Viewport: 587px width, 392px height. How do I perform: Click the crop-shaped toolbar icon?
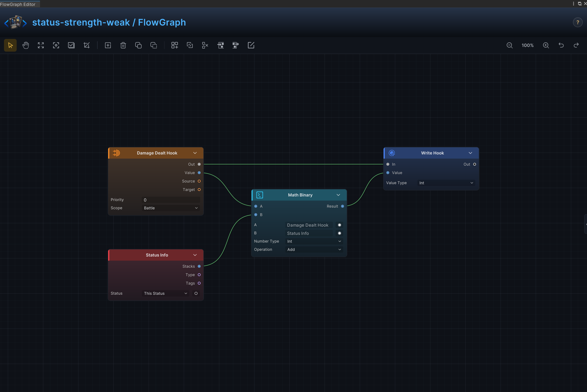point(87,45)
